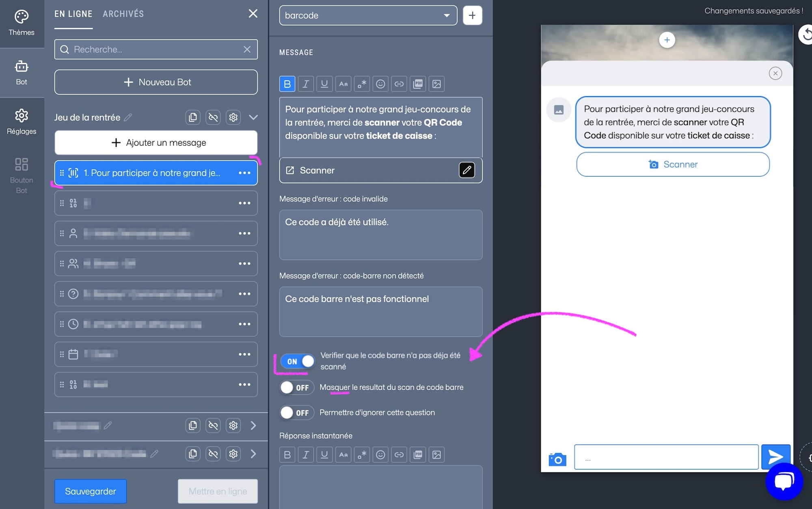Click the barcode scanner edit icon
This screenshot has height=509, width=812.
[x=468, y=170]
